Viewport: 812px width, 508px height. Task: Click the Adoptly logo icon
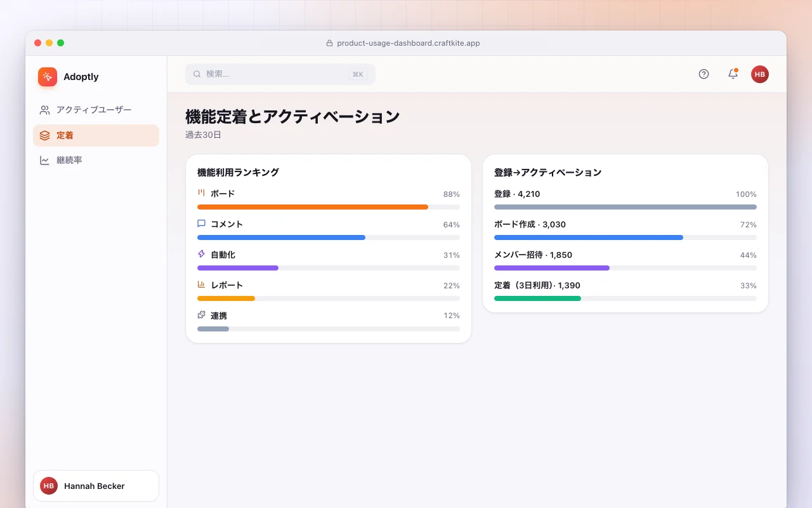click(x=48, y=77)
